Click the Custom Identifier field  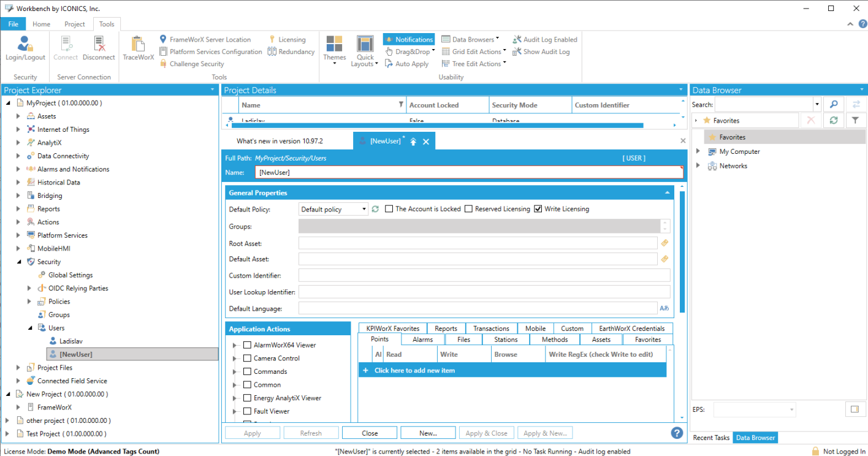(484, 275)
